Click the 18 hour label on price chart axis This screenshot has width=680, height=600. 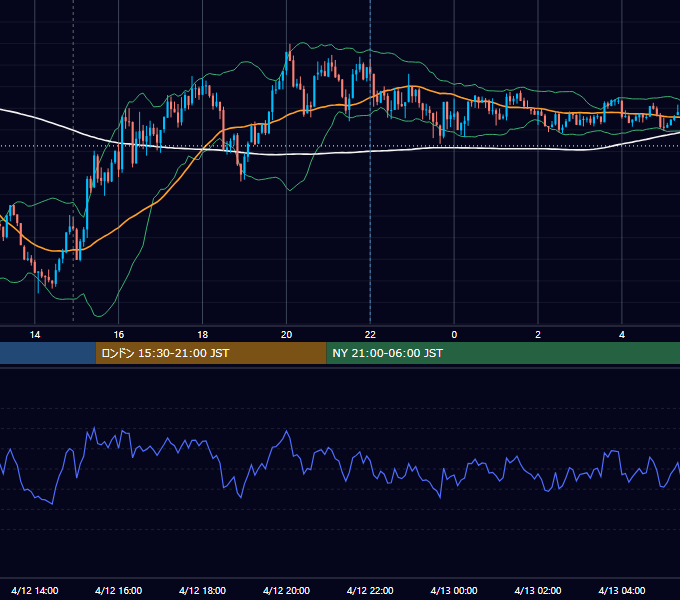coord(203,335)
